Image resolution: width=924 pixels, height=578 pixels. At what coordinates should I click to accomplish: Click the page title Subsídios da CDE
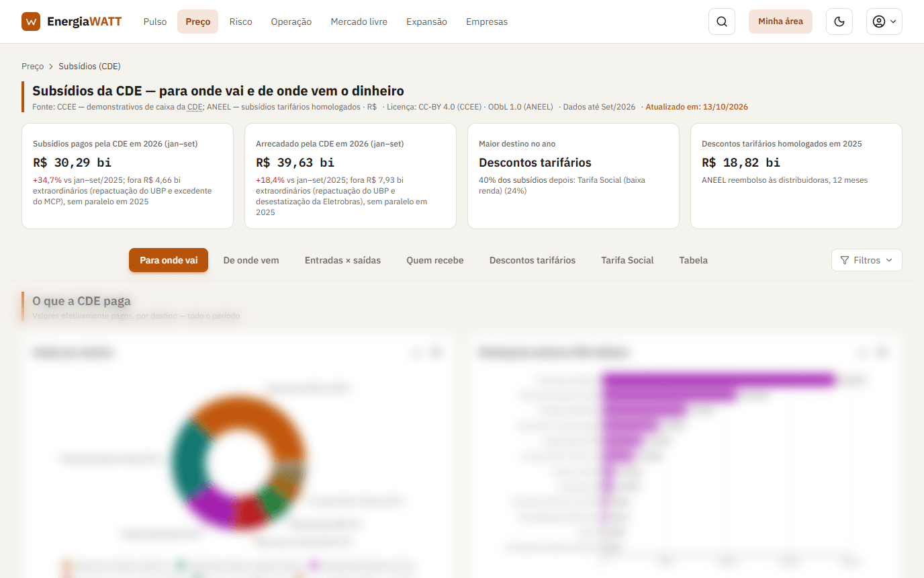(218, 91)
